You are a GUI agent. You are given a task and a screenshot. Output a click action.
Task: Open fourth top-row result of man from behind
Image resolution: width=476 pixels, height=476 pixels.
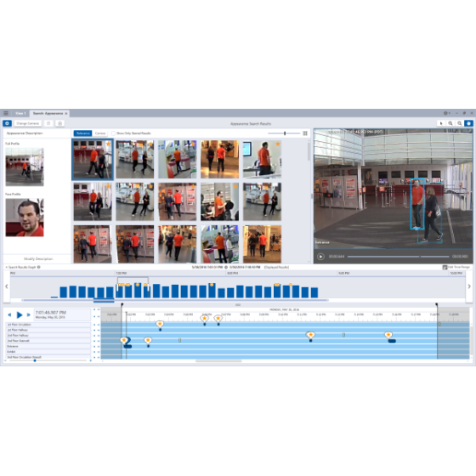(220, 159)
